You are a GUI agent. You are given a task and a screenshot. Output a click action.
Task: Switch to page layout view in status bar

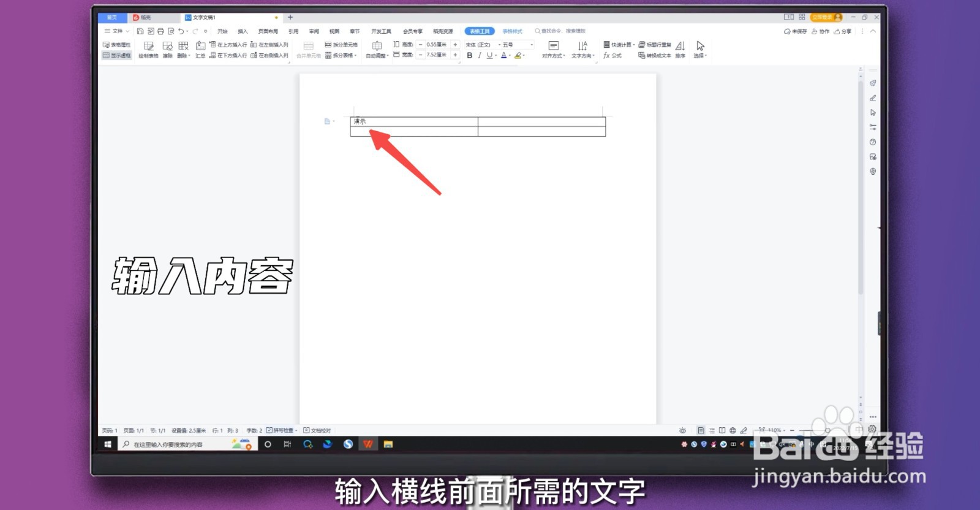coord(701,430)
